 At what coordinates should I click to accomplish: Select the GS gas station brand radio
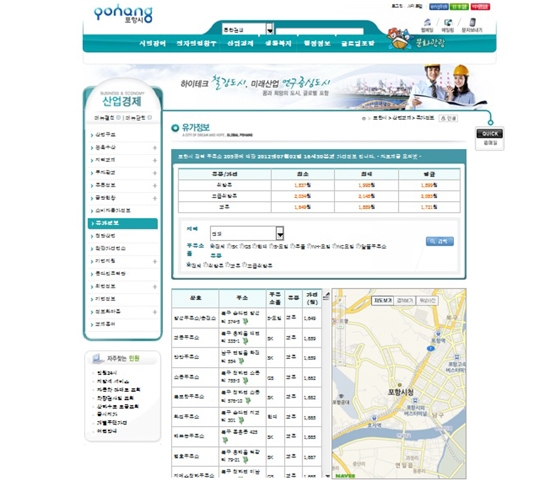pos(242,247)
